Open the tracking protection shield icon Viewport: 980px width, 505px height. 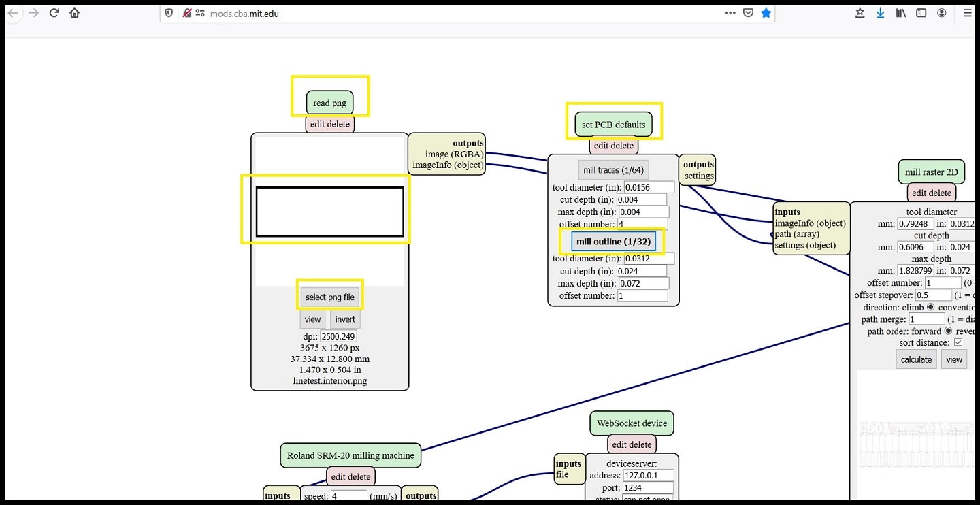pyautogui.click(x=170, y=13)
